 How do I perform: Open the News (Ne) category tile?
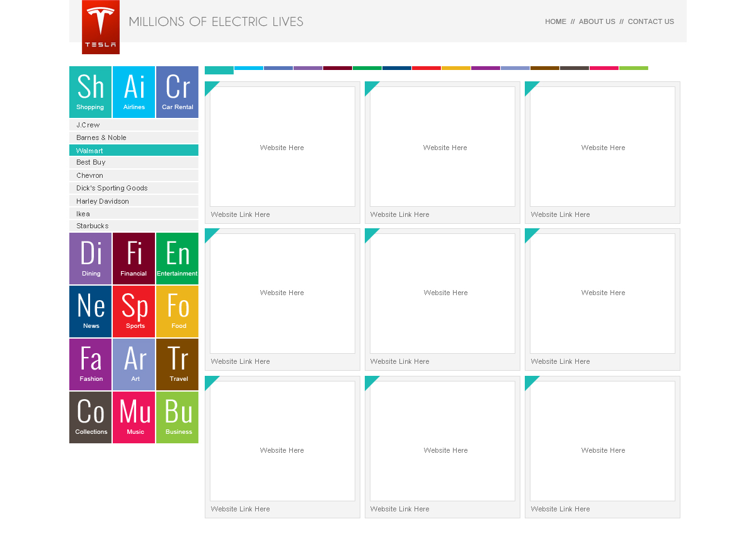coord(90,312)
